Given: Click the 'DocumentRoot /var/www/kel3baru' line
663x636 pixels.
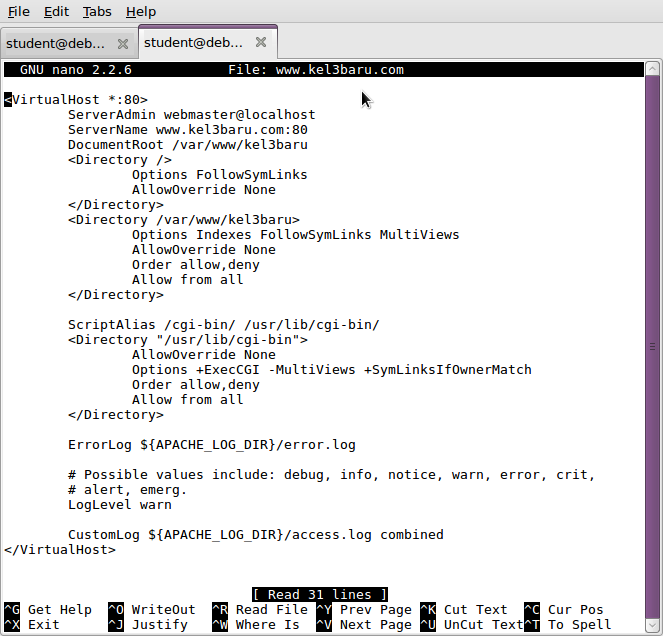Looking at the screenshot, I should [188, 145].
